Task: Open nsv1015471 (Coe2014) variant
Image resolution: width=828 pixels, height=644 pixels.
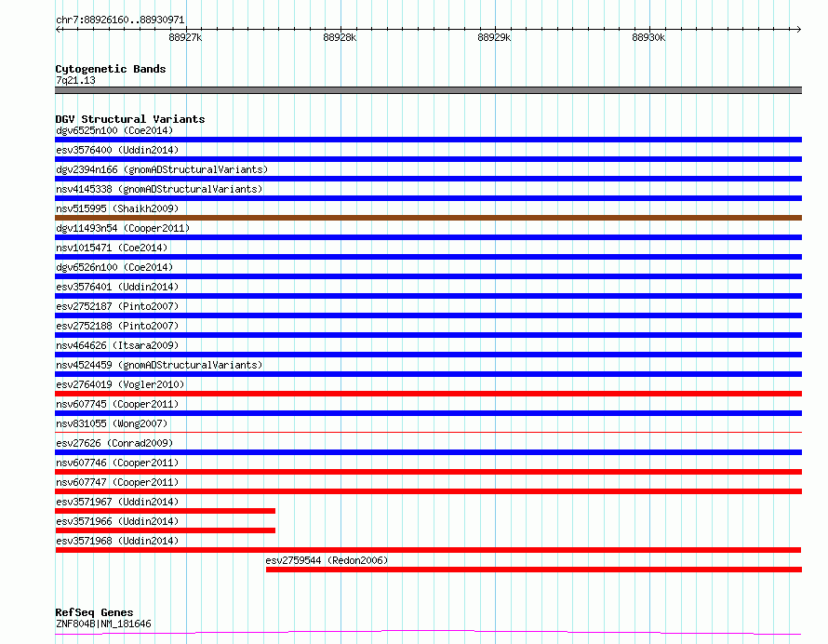Action: click(x=112, y=248)
